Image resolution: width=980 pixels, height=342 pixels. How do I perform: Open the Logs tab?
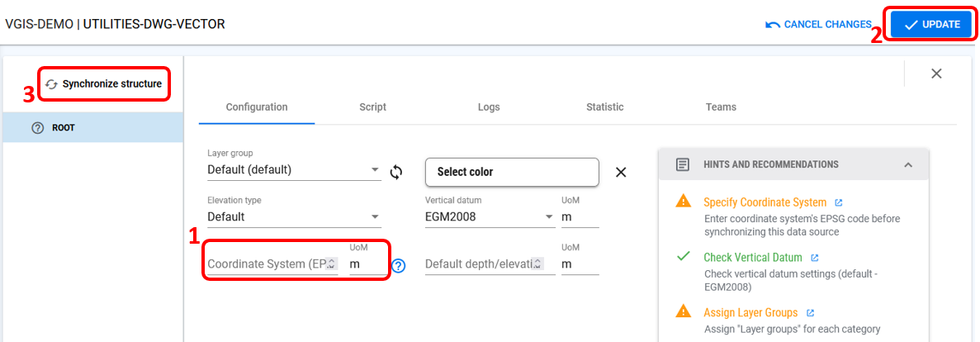pos(489,107)
